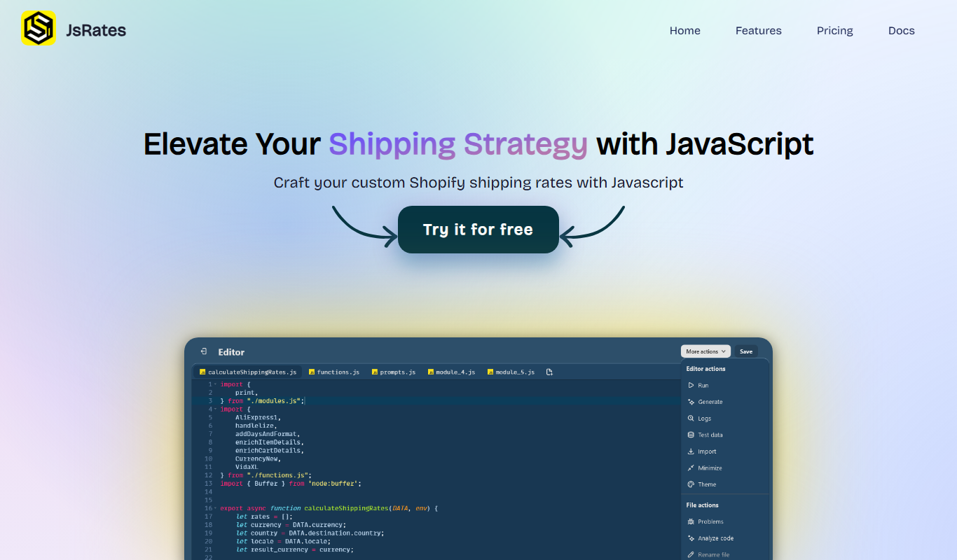The height and width of the screenshot is (560, 957).
Task: Click the enrichItemDetails line
Action: pyautogui.click(x=270, y=442)
